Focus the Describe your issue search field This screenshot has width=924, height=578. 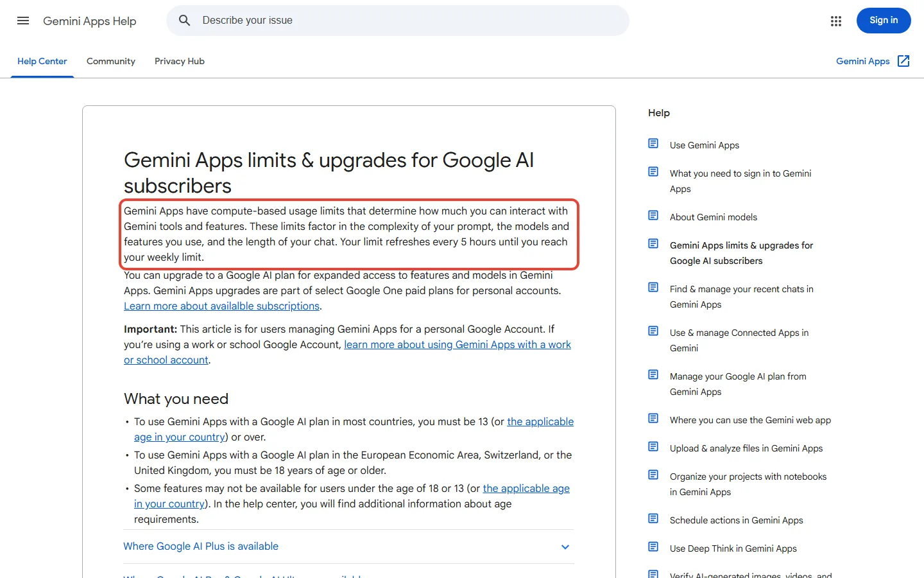398,21
